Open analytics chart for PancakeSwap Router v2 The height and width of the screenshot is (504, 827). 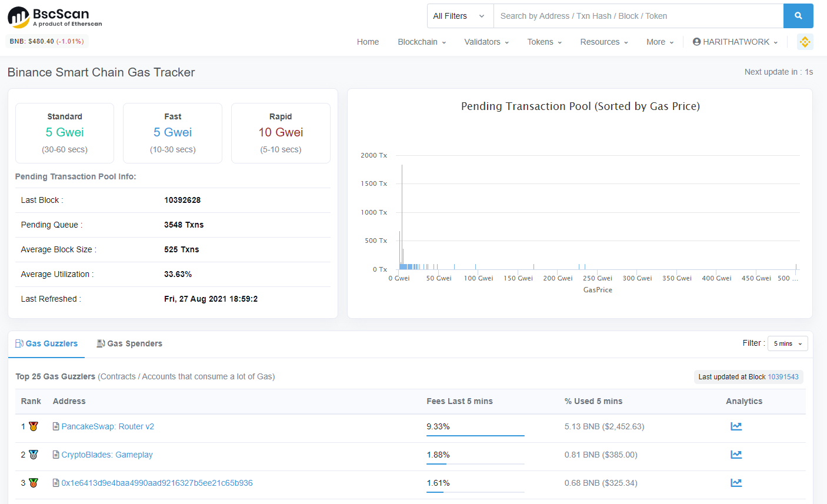pyautogui.click(x=736, y=426)
